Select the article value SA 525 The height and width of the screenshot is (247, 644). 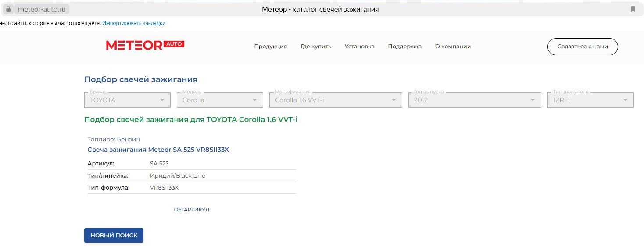click(x=159, y=164)
